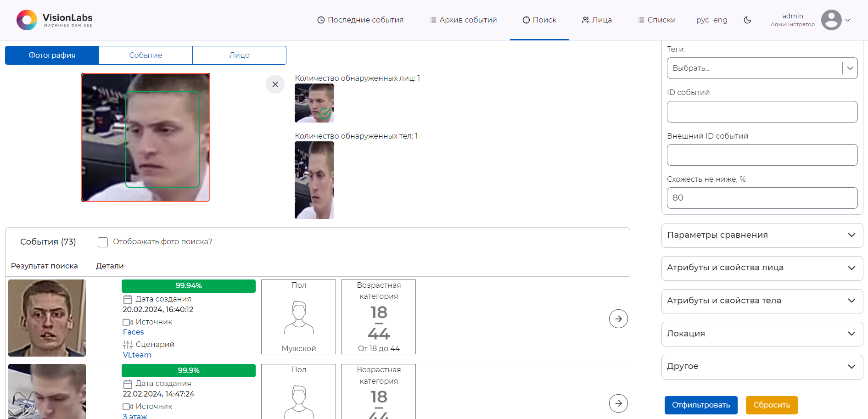Viewport: 868px width, 419px height.
Task: Click the Отфильтровать button
Action: point(701,405)
